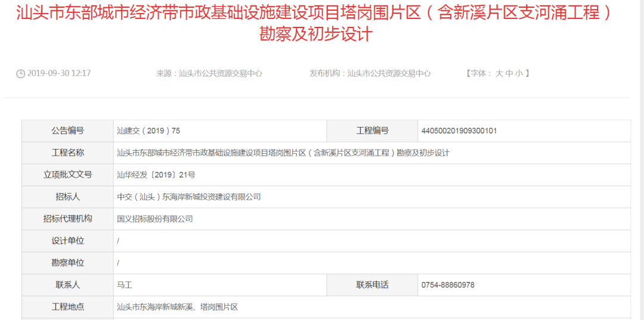
Task: Click the source text 来源：汕头市公共资源交易中心
Action: click(209, 73)
